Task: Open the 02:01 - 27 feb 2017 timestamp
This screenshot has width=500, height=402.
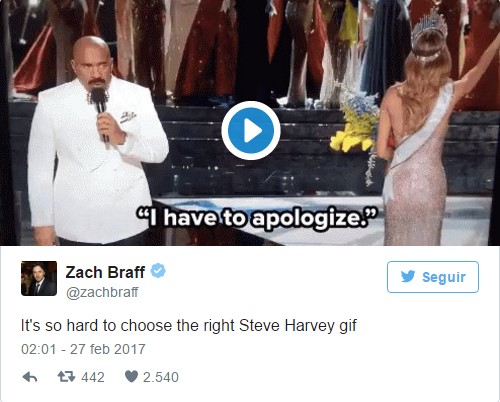Action: coord(83,349)
